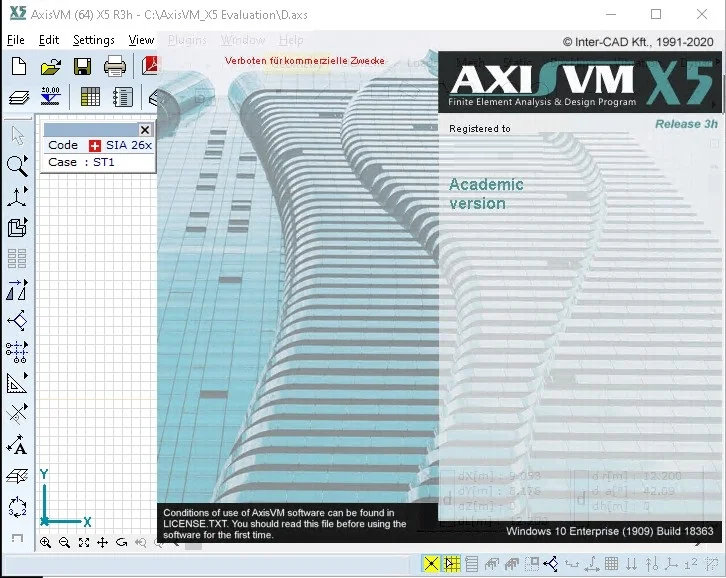Toggle auto intersect yellow X speed button
This screenshot has height=578, width=726.
[x=431, y=564]
